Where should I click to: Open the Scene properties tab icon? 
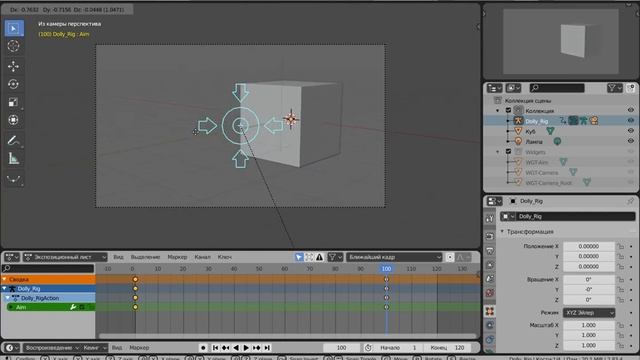[x=490, y=279]
